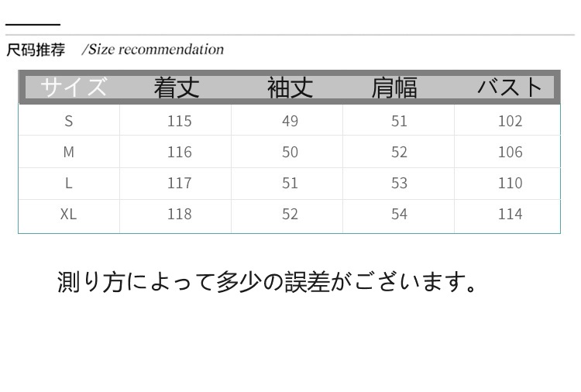Click the 49 sleeve value for S

[290, 121]
